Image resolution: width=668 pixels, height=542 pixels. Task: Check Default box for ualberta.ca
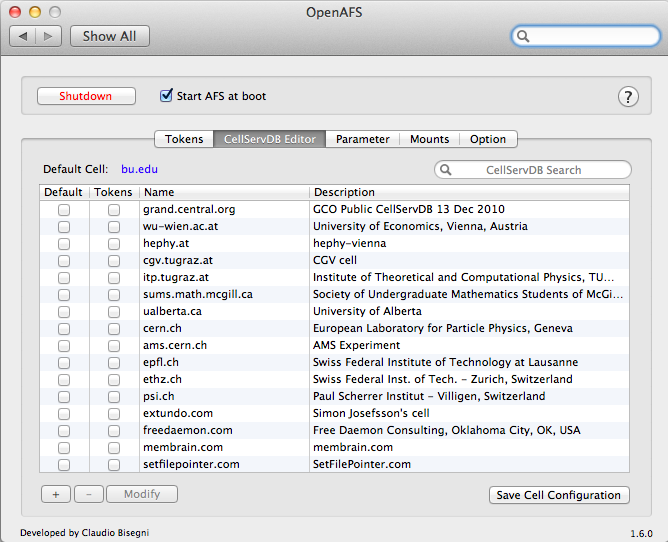64,311
